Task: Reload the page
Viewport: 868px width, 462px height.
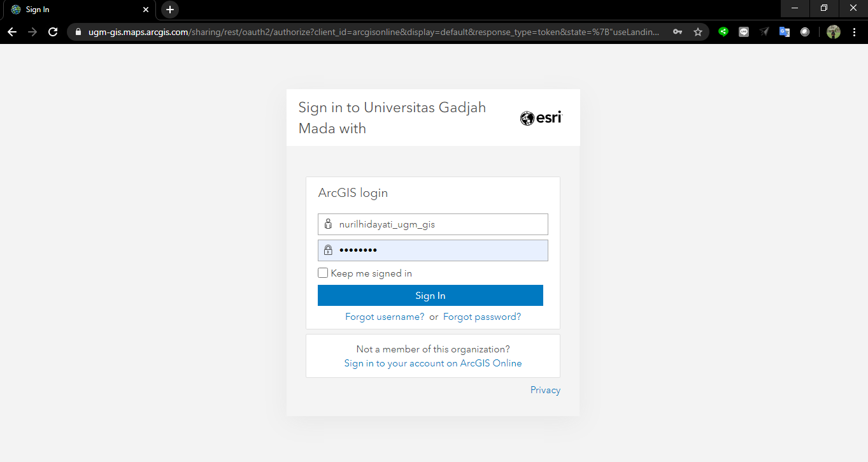Action: 53,32
